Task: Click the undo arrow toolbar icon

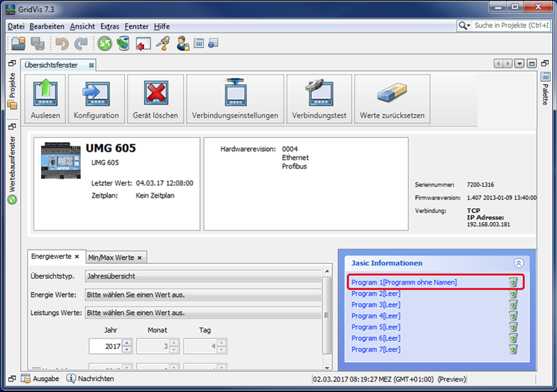Action: (x=62, y=44)
